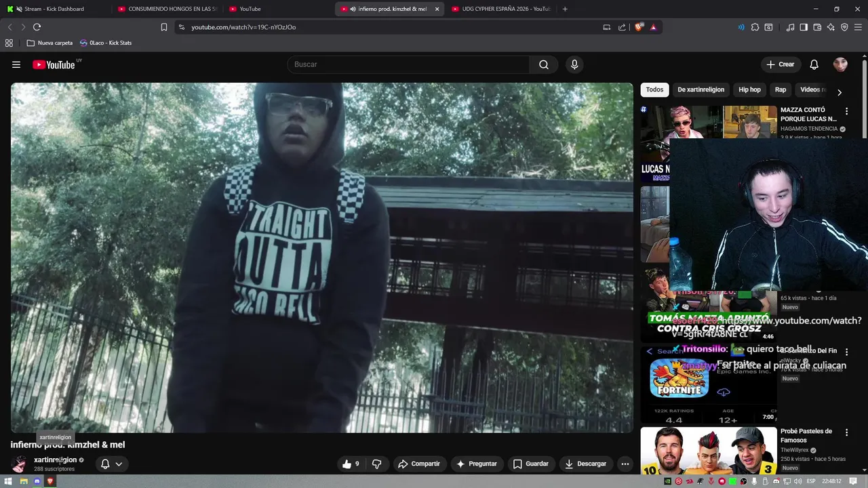Open Brave VPN shield icon
The height and width of the screenshot is (488, 868).
844,27
